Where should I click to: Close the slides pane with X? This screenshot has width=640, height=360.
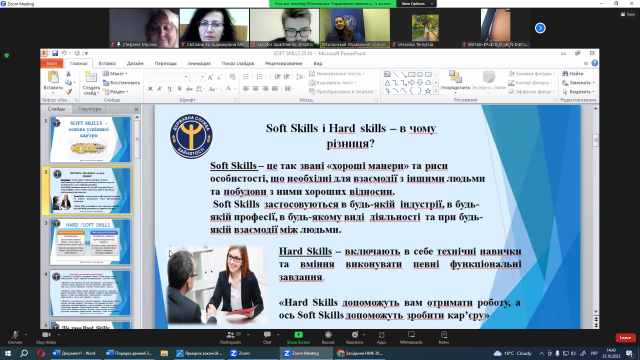(136, 109)
